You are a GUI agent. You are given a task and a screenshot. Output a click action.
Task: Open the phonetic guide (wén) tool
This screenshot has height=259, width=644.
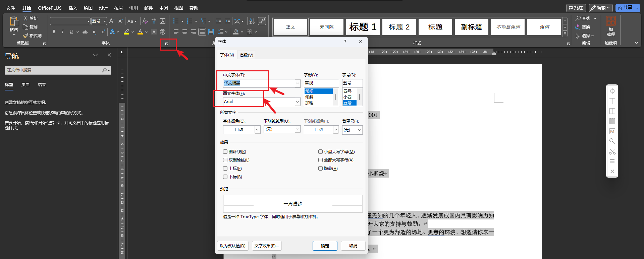click(154, 21)
